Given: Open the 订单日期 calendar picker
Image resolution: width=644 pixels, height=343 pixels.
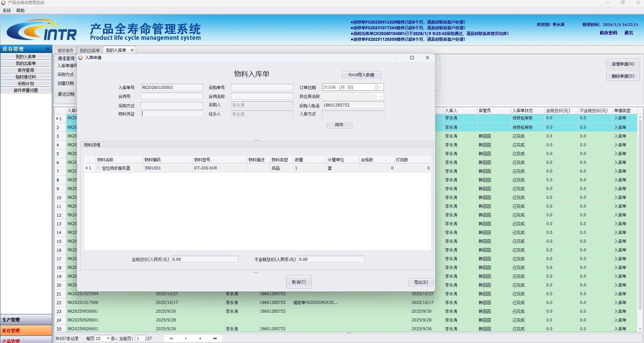Looking at the screenshot, I should pyautogui.click(x=378, y=87).
